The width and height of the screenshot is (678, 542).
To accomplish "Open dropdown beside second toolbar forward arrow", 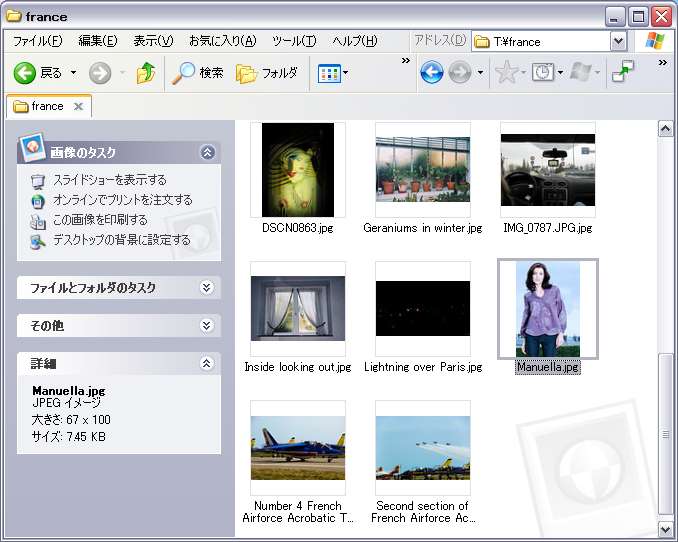I will click(x=480, y=72).
